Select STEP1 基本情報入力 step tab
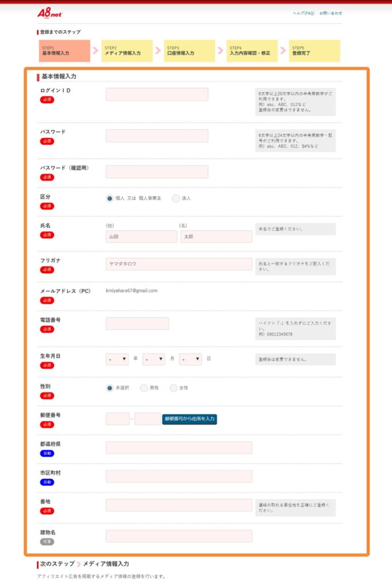This screenshot has height=588, width=392. [64, 51]
